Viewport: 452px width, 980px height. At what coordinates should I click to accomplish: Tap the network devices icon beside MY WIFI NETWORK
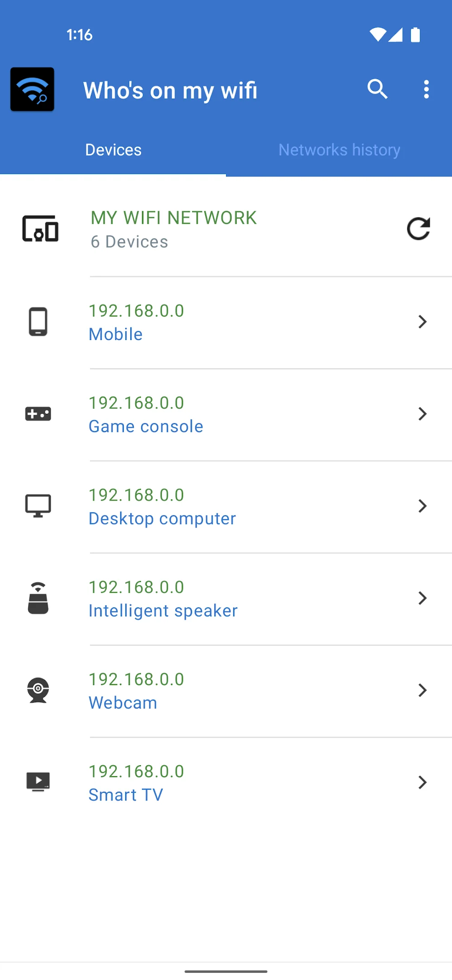[x=41, y=229]
